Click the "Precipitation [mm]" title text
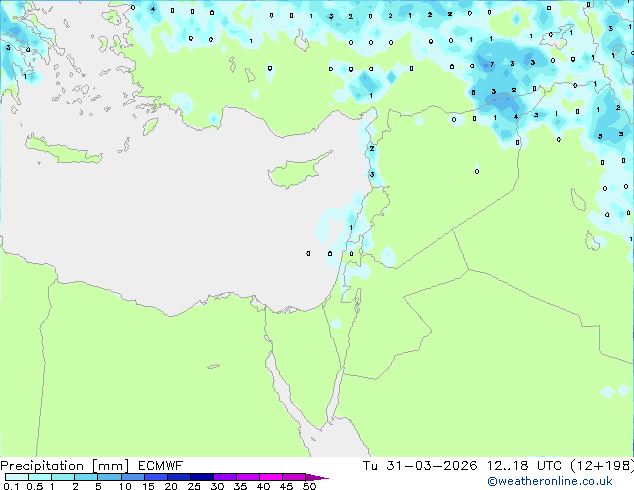634x490 pixels. (65, 465)
